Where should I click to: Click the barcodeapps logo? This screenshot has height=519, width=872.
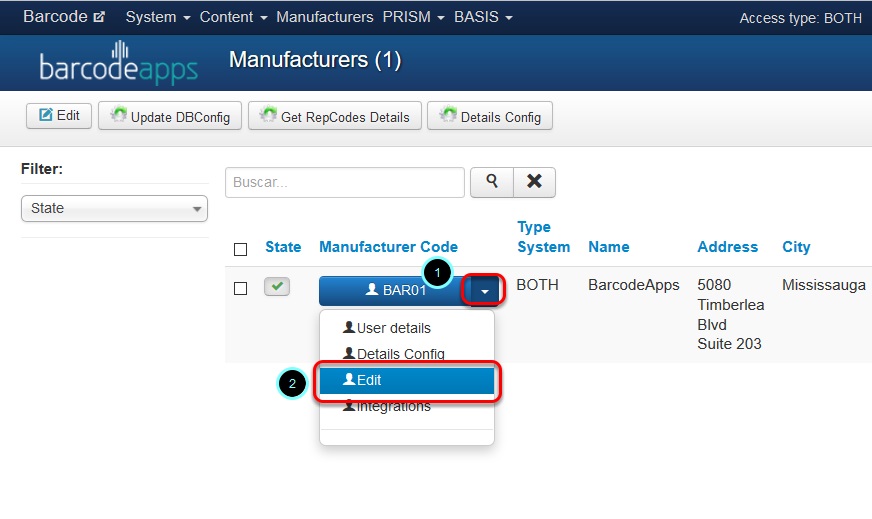(118, 63)
